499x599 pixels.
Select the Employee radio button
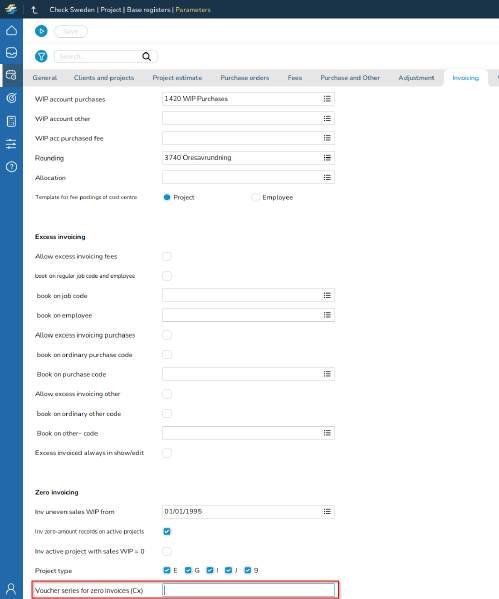coord(256,197)
